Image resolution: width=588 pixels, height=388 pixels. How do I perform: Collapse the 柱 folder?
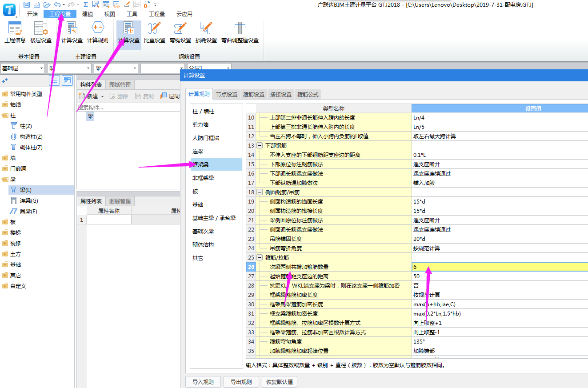click(5, 115)
